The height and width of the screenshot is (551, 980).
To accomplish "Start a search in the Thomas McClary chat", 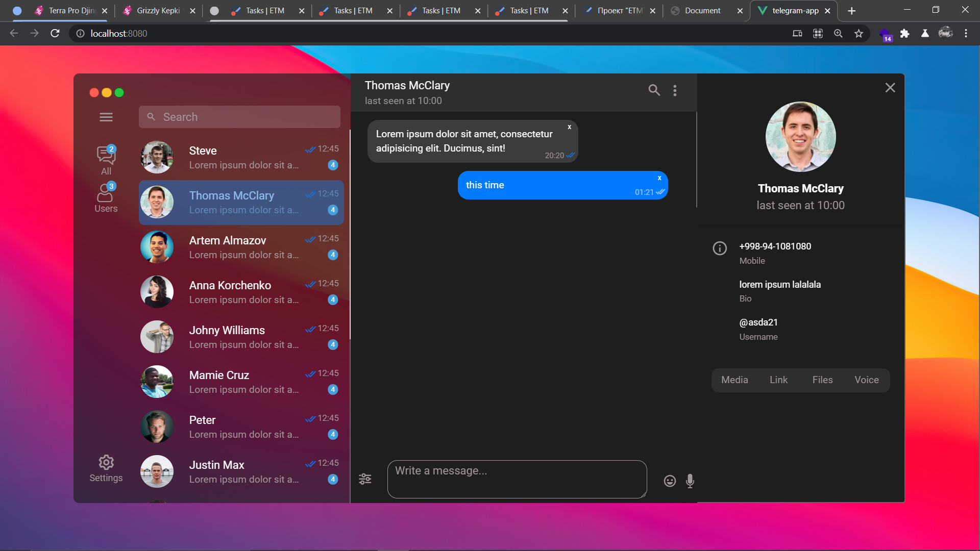I will [x=654, y=90].
